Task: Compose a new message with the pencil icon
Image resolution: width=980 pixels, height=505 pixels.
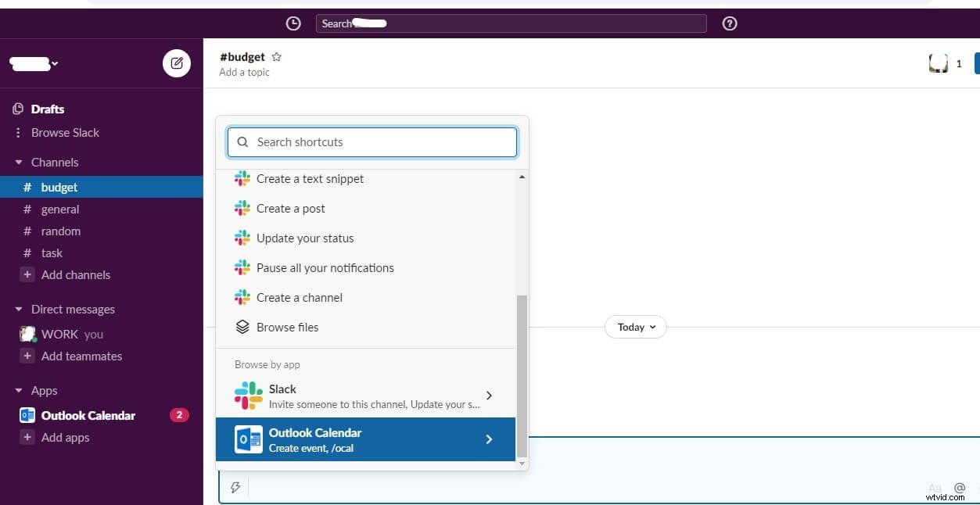Action: coord(177,63)
